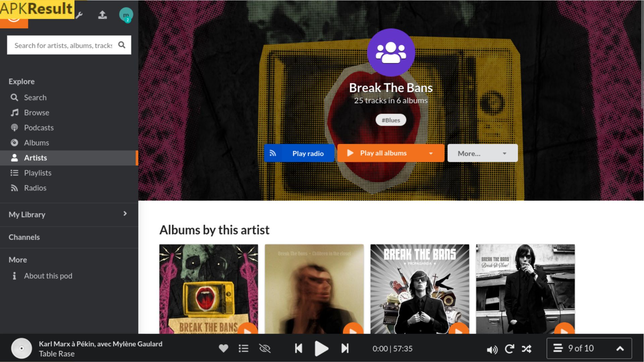Select Podcasts from sidebar menu
The width and height of the screenshot is (644, 362).
tap(39, 128)
